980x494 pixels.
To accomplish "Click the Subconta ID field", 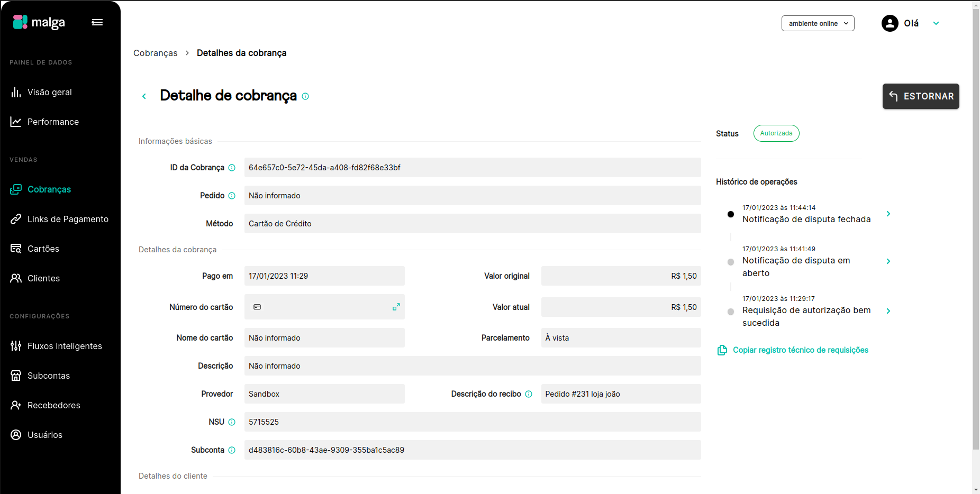I will point(473,450).
